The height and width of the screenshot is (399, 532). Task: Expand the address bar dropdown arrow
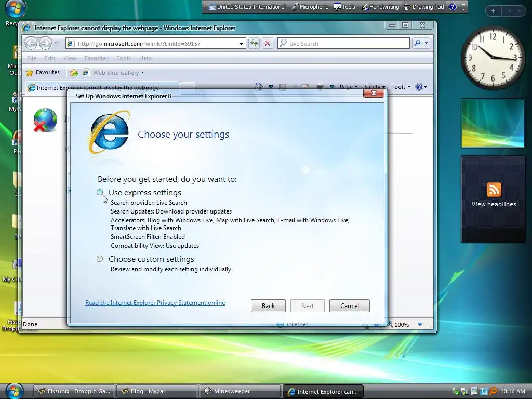tap(241, 44)
